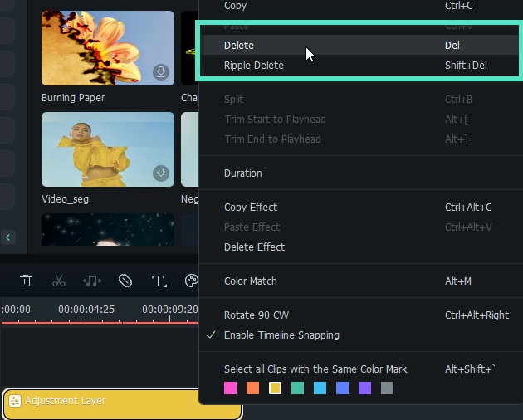Open the color palette tool

pos(192,281)
